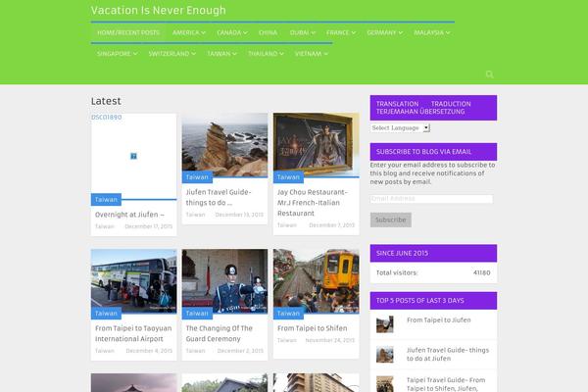This screenshot has height=392, width=588.
Task: Click December 7, 2015 date text
Action: 331,225
